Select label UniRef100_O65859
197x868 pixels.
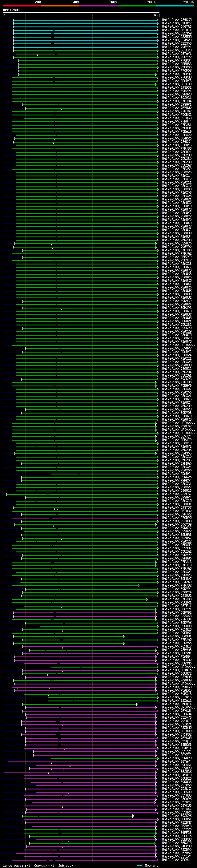176,544
